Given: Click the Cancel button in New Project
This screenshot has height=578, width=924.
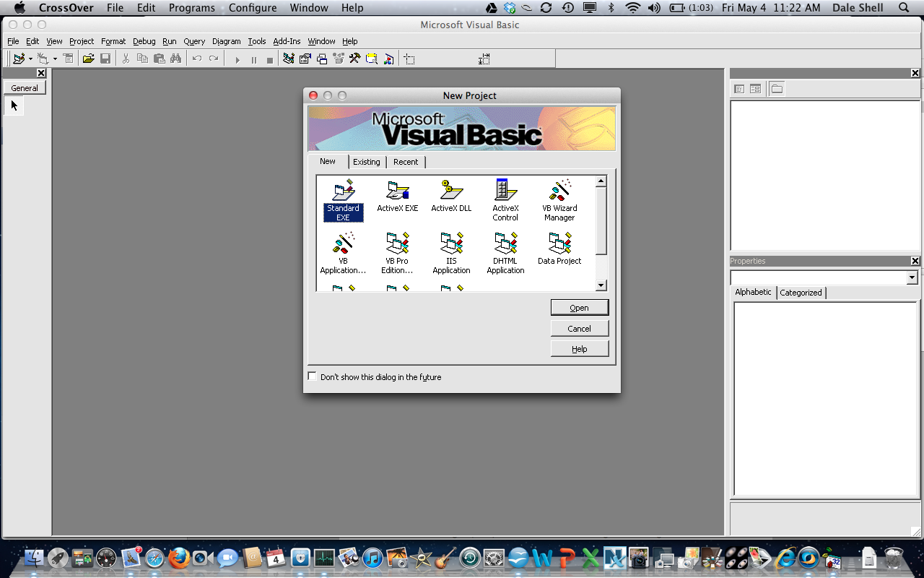Looking at the screenshot, I should (579, 328).
